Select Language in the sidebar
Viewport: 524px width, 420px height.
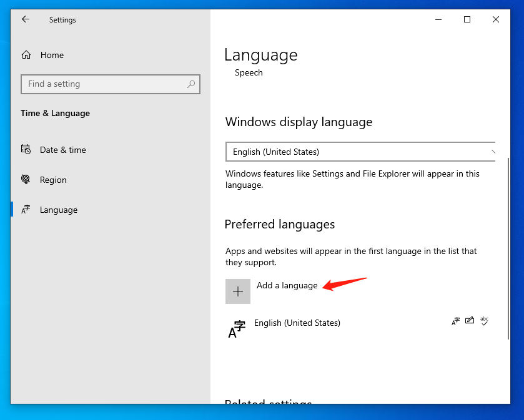tap(58, 210)
